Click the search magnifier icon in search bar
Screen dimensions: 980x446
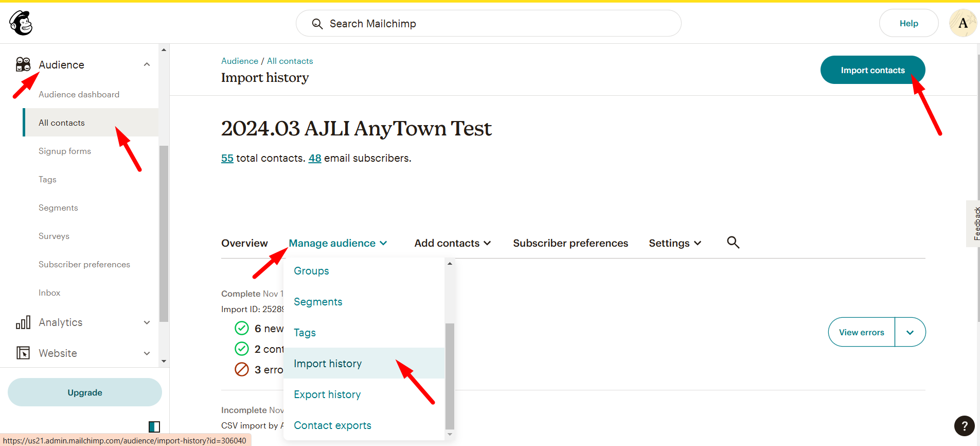click(317, 24)
